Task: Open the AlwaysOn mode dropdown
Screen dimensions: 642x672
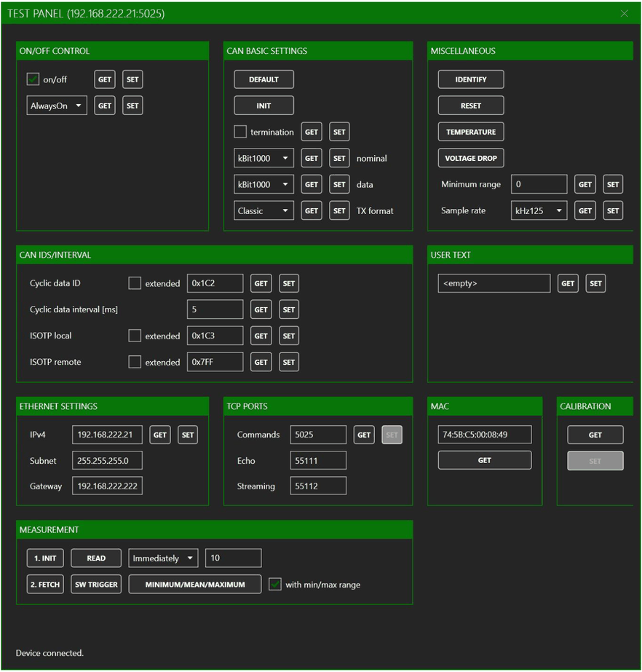Action: click(x=57, y=106)
